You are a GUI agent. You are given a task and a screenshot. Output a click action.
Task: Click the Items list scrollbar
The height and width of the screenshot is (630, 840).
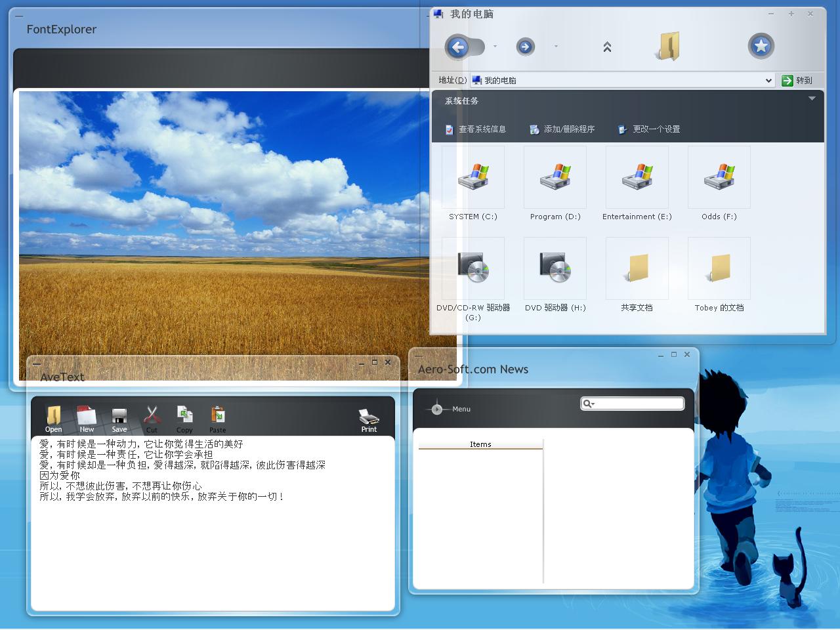[x=543, y=512]
